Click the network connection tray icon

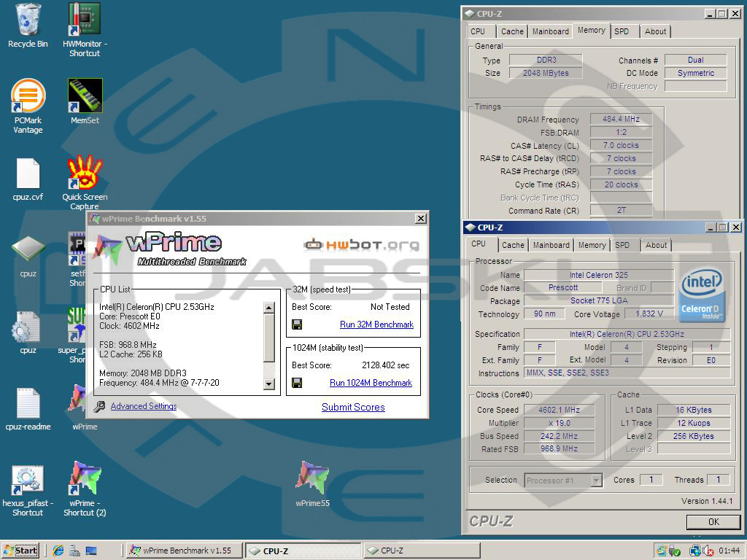tap(694, 551)
